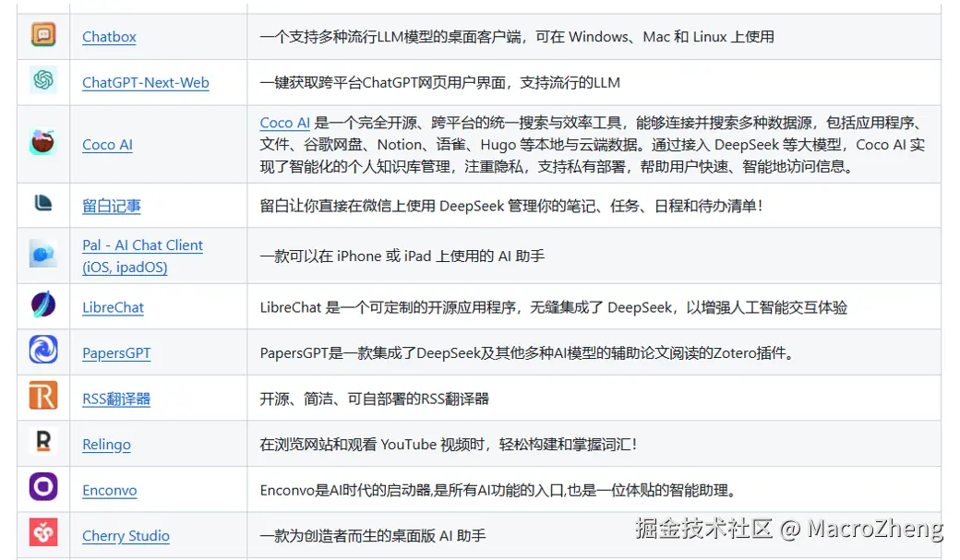
Task: Click the Enconvo purple circle icon
Action: 43,486
